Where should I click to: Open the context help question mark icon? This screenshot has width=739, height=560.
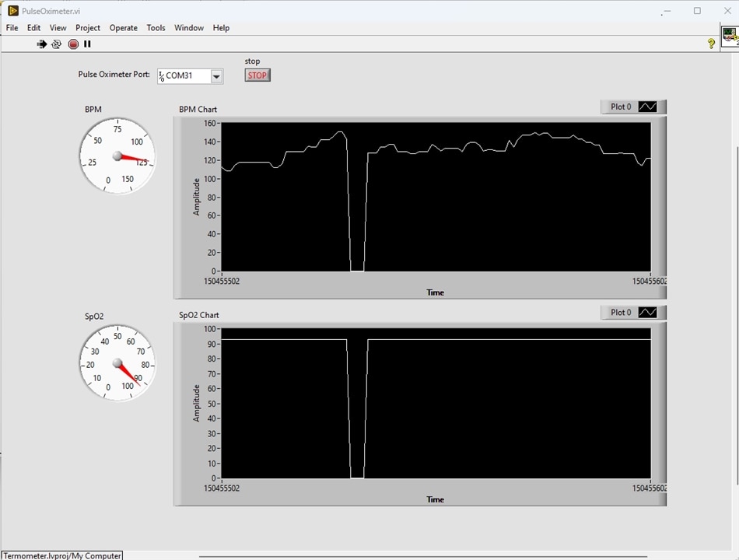point(711,44)
